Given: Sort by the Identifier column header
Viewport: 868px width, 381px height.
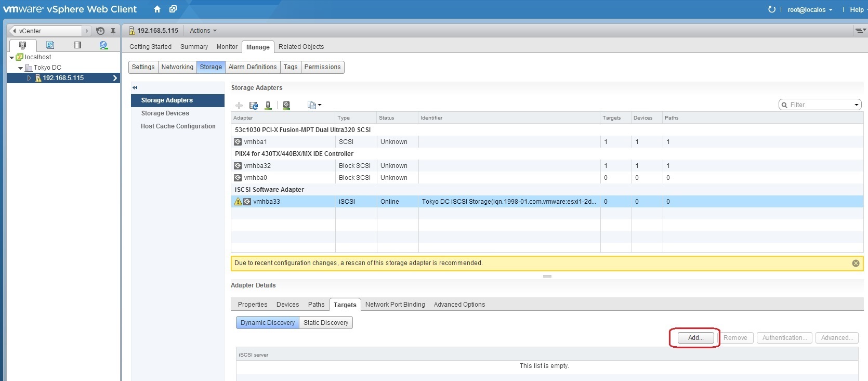Looking at the screenshot, I should coord(509,118).
